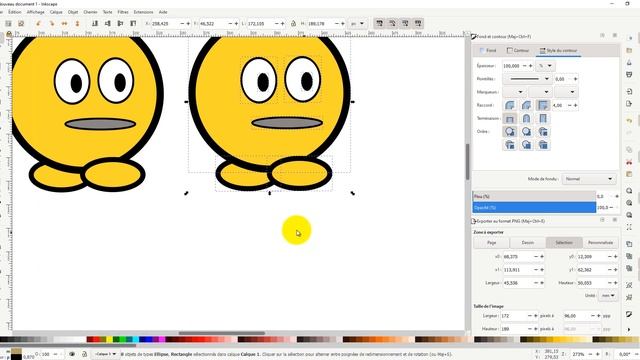
Task: Click the cut icon in right command bar
Action: coord(629,162)
